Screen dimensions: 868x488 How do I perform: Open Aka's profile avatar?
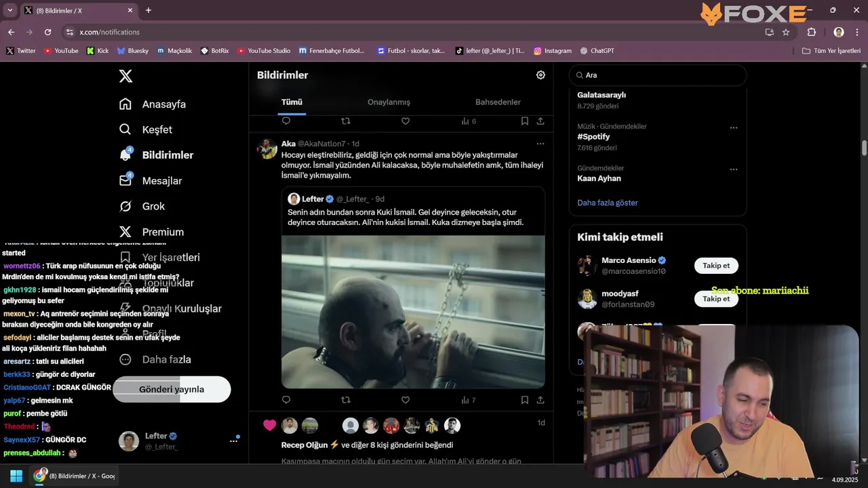(x=267, y=149)
